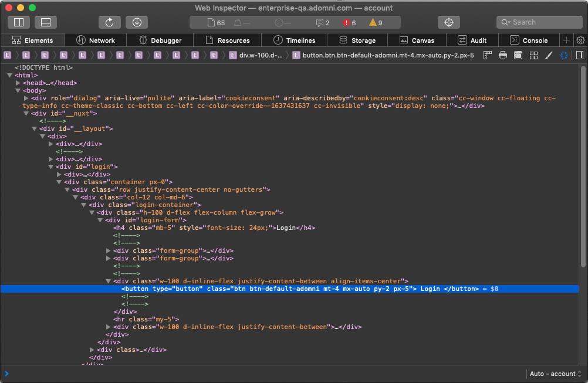Switch to the Network tab
Image resolution: width=588 pixels, height=383 pixels.
[x=96, y=40]
